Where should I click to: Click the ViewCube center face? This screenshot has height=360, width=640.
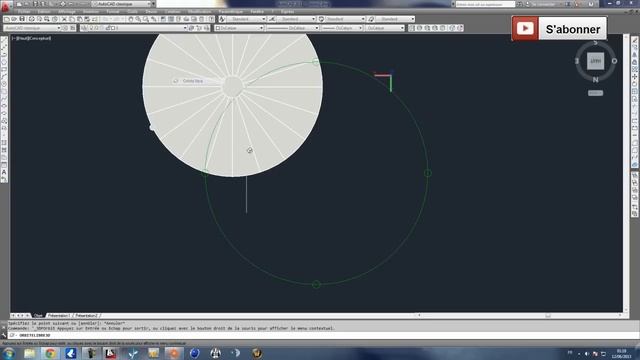596,61
